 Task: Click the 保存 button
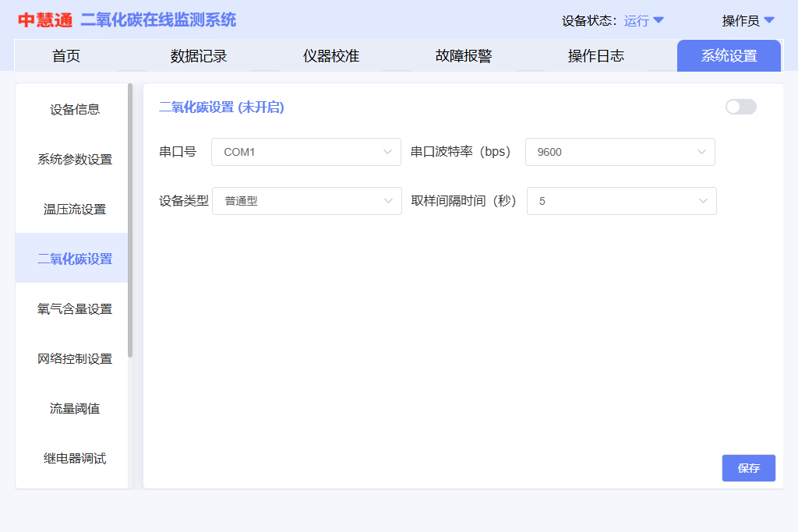coord(748,468)
